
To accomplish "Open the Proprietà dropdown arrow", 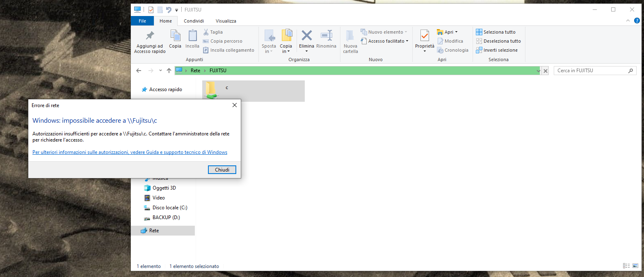I will [425, 51].
